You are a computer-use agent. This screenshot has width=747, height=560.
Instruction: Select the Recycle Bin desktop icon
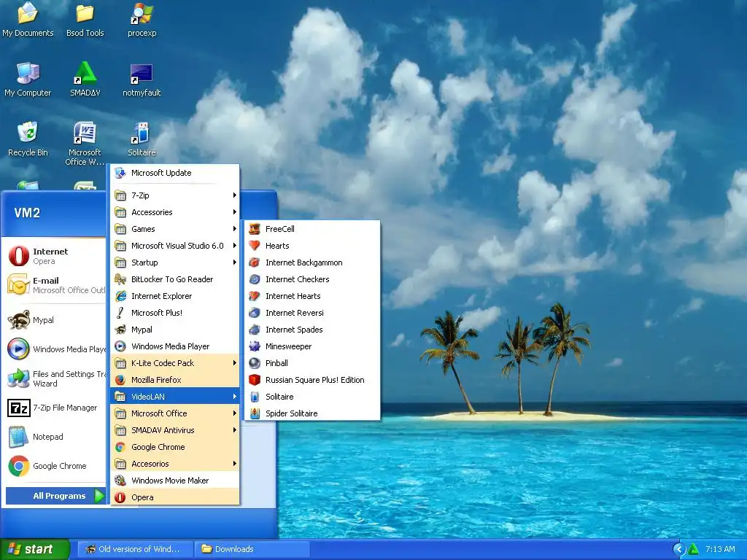28,139
